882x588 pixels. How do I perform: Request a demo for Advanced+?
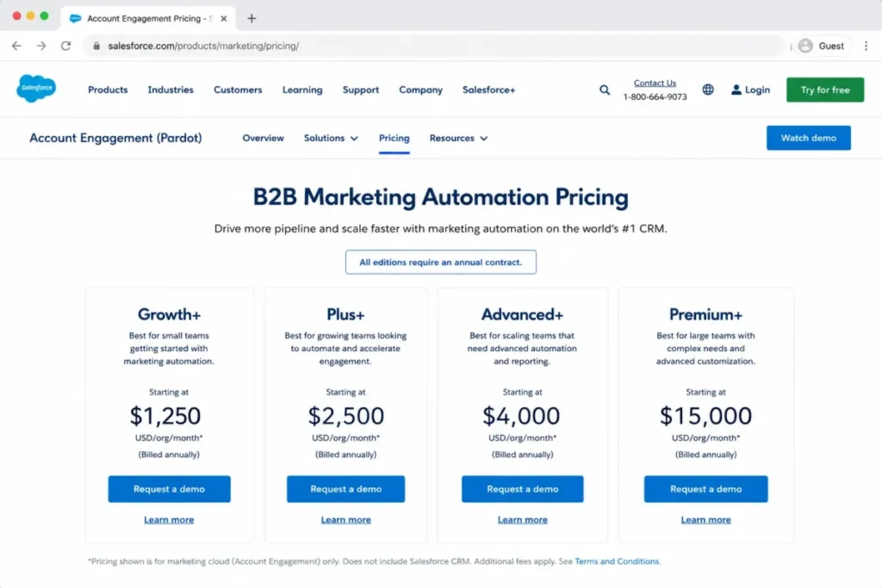click(523, 489)
